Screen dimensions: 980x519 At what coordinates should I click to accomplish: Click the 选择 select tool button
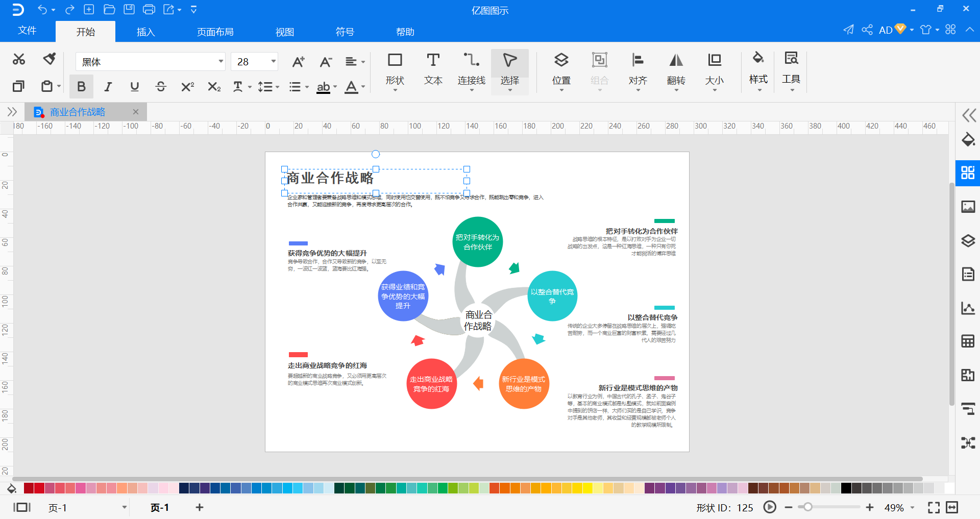tap(509, 72)
